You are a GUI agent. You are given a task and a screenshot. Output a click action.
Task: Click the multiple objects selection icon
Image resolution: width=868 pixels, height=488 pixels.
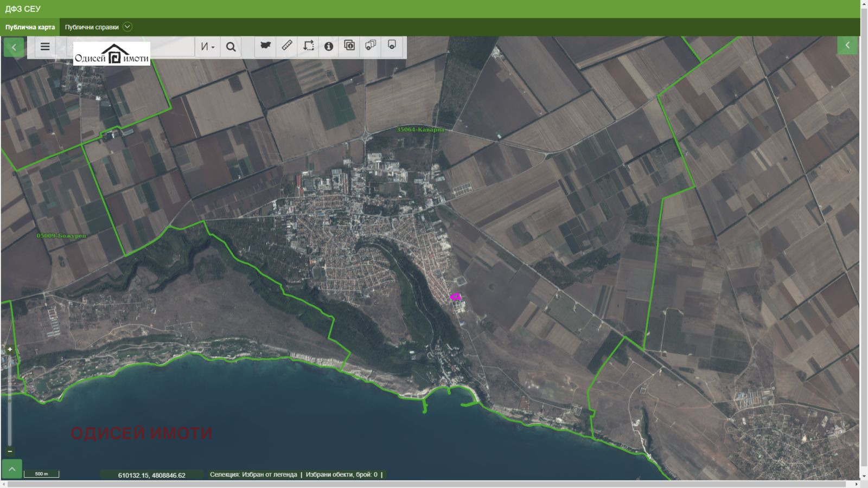[x=371, y=46]
